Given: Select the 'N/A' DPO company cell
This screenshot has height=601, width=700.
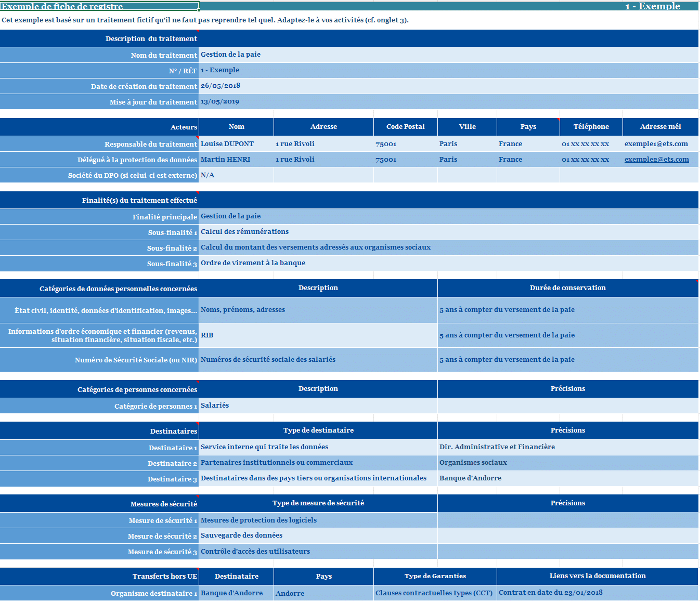Looking at the screenshot, I should (x=236, y=175).
